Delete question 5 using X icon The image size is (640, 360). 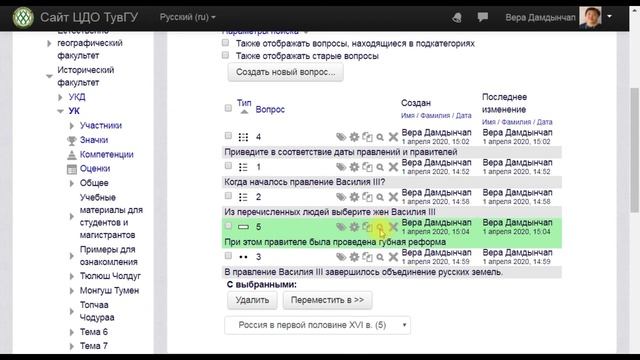tap(393, 227)
